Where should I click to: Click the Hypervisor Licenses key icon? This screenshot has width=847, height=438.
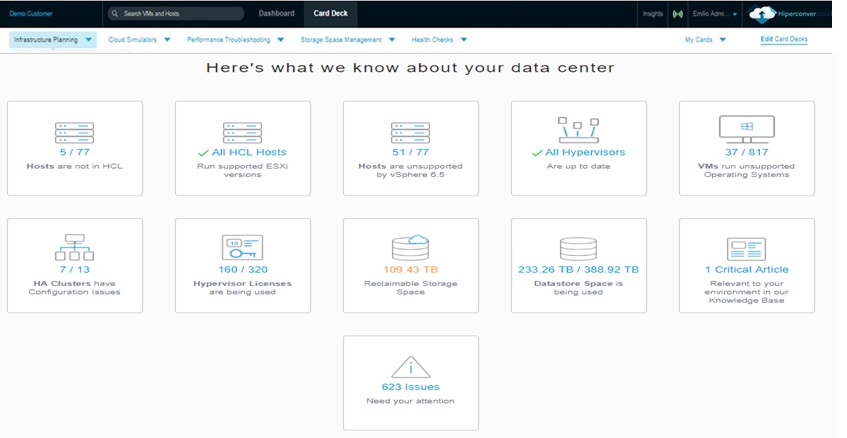242,248
